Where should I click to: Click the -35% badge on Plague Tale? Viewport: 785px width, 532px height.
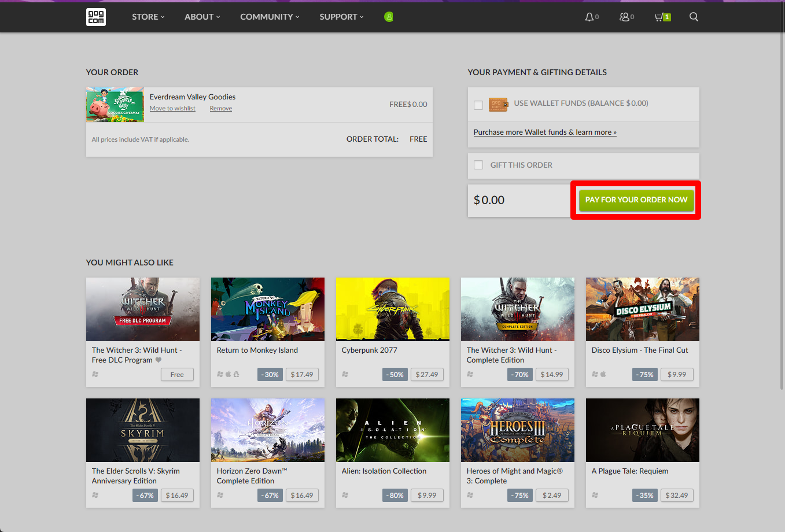[645, 495]
